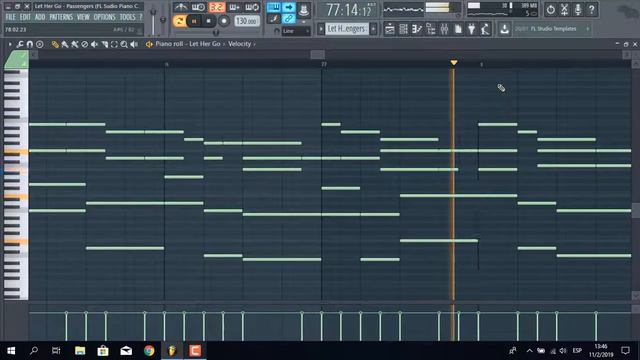Toggle the metronome
This screenshot has height=360, width=640.
click(x=180, y=7)
